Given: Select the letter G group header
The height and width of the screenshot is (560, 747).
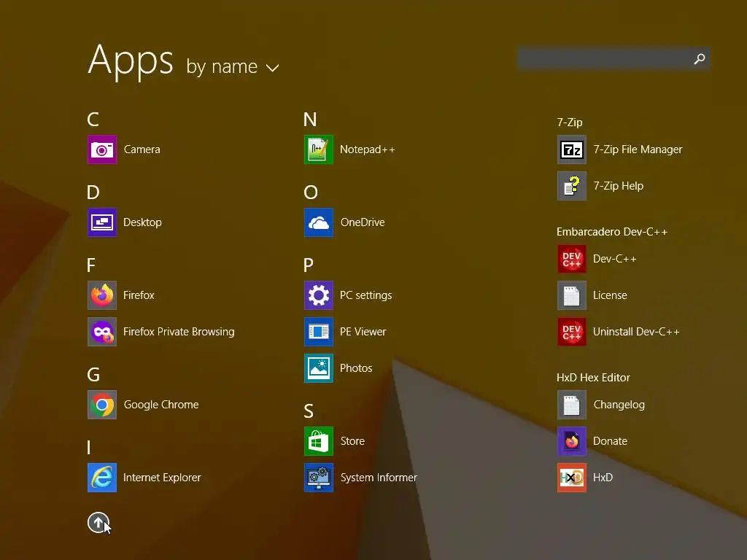Looking at the screenshot, I should [94, 374].
